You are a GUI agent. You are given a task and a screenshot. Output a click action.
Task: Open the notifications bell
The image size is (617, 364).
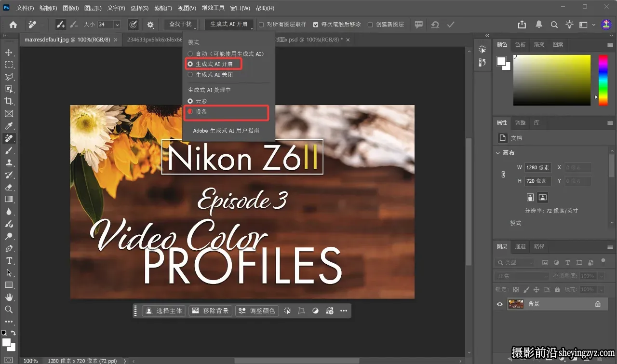(x=539, y=25)
